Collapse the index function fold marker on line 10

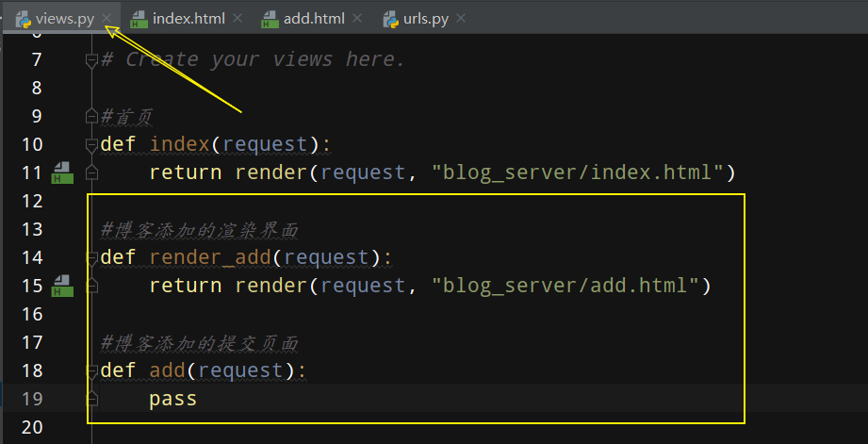click(x=92, y=145)
